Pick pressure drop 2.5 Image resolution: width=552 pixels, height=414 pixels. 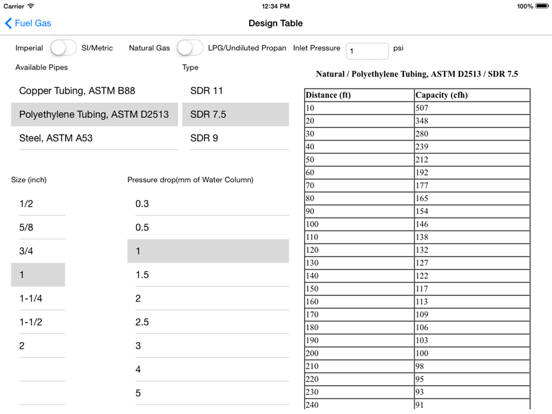(208, 322)
